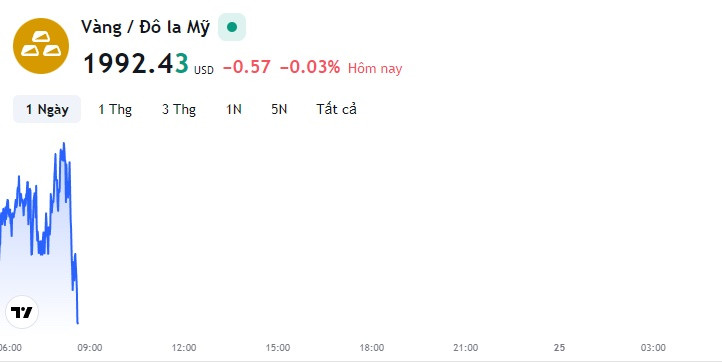722x363 pixels.
Task: Click the gold bars symbol logo
Action: tap(41, 46)
